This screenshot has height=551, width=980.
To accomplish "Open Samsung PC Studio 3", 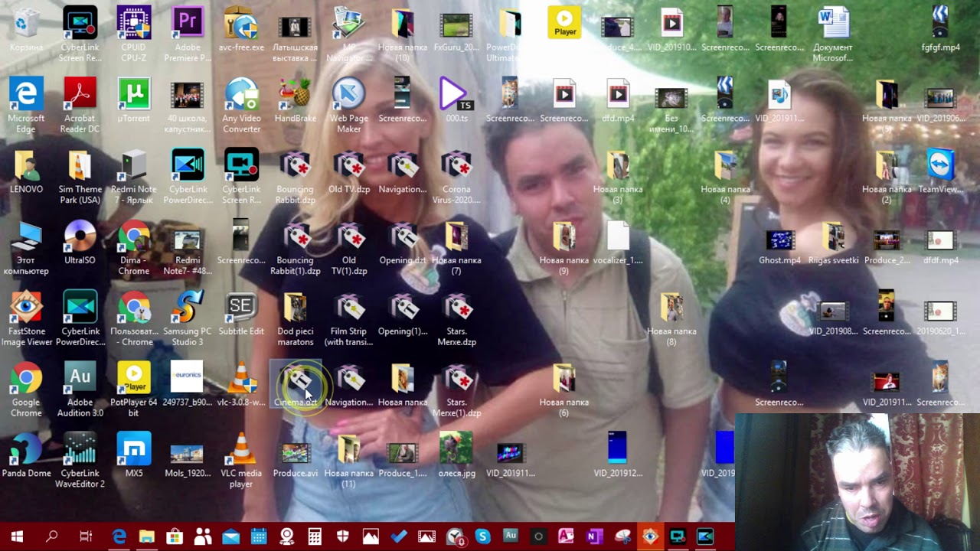I will tap(188, 318).
